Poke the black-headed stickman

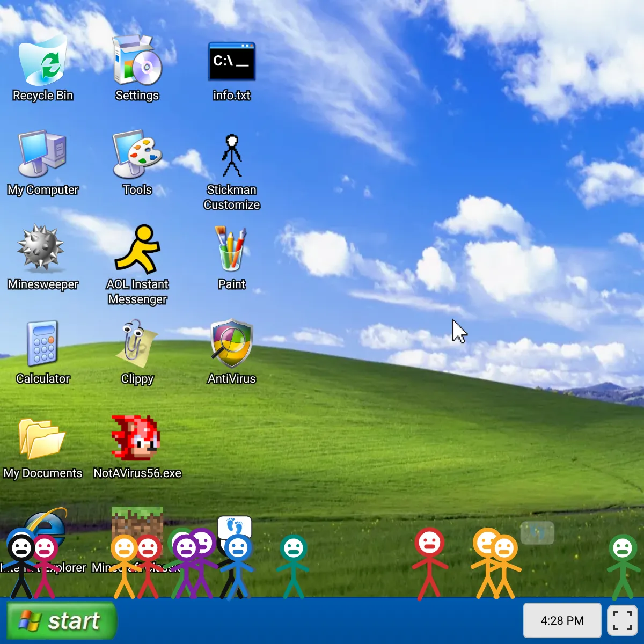[21, 566]
